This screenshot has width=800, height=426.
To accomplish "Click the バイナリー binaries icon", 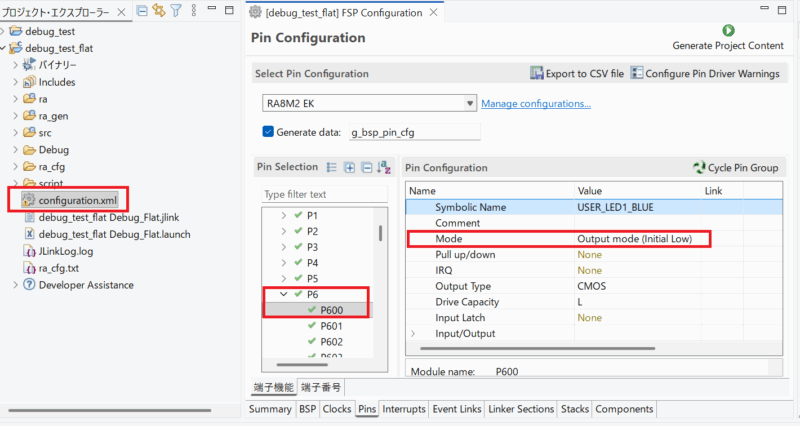I will pos(30,65).
